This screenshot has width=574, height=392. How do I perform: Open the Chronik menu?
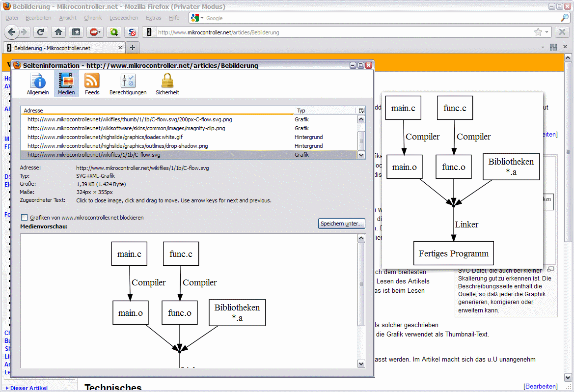tap(93, 18)
